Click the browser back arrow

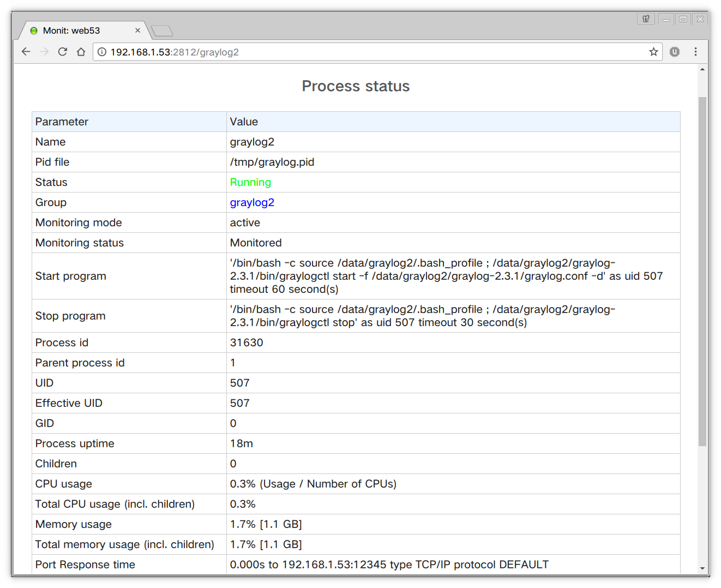pos(26,52)
